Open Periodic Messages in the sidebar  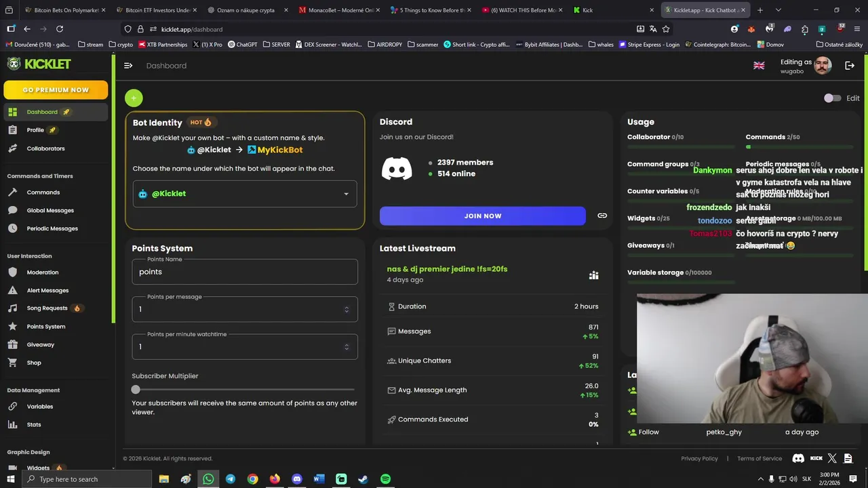(x=56, y=228)
